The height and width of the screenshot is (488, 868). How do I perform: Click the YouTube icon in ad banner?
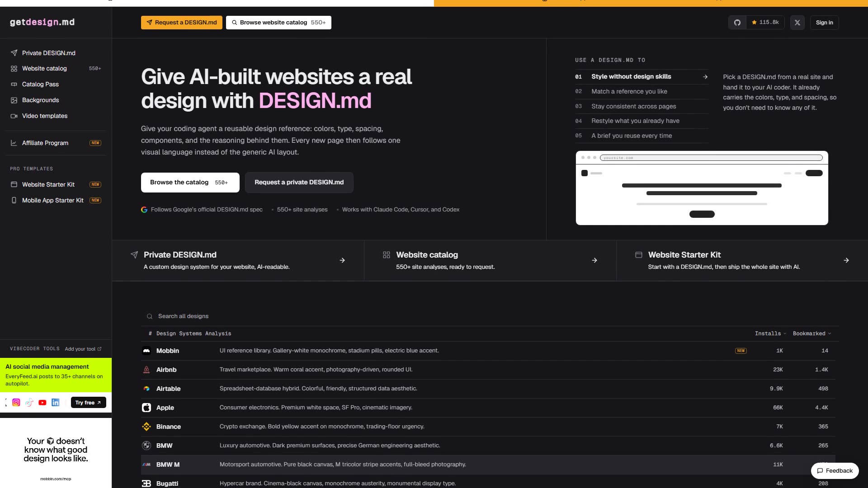coord(42,403)
